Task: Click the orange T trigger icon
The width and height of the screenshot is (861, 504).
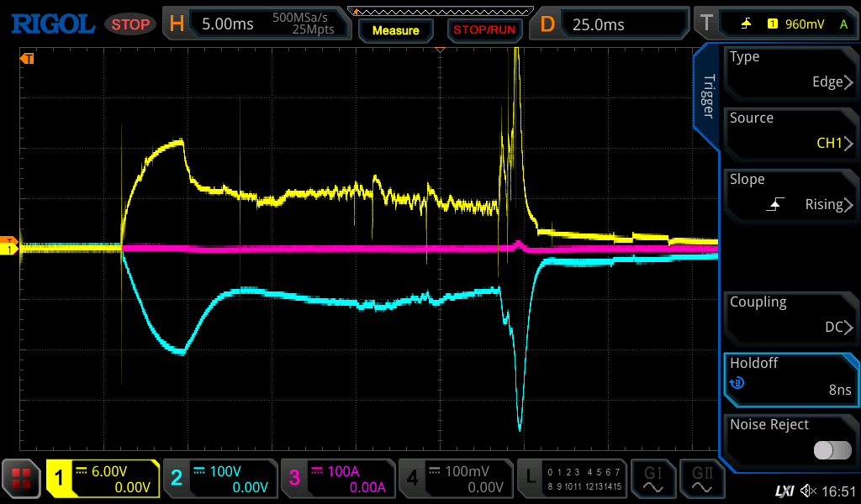Action: [705, 24]
